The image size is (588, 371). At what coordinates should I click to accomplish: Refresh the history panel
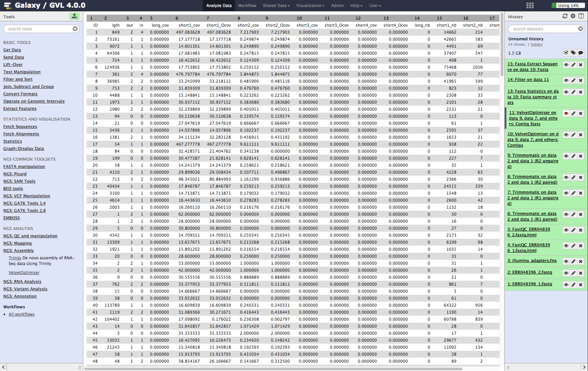tap(565, 16)
